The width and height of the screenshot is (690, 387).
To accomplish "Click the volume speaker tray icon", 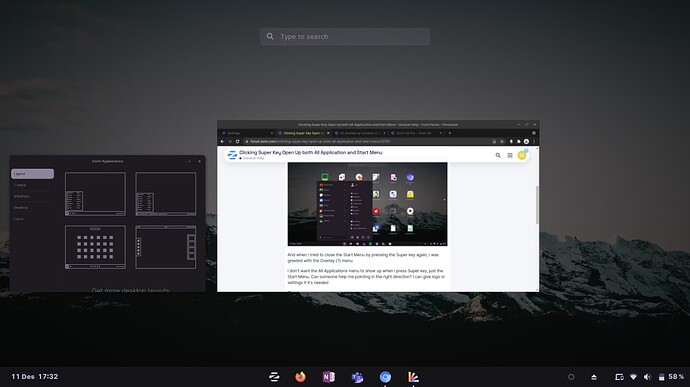I will (x=647, y=377).
